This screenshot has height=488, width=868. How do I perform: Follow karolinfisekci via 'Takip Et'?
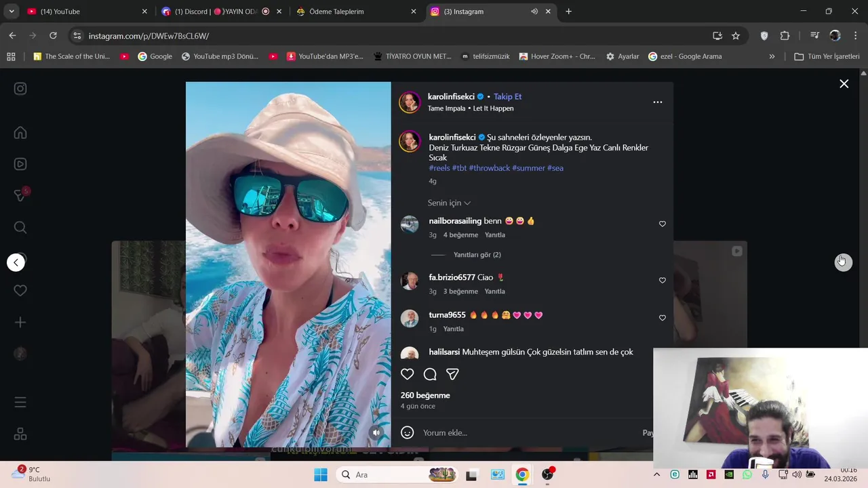click(507, 97)
